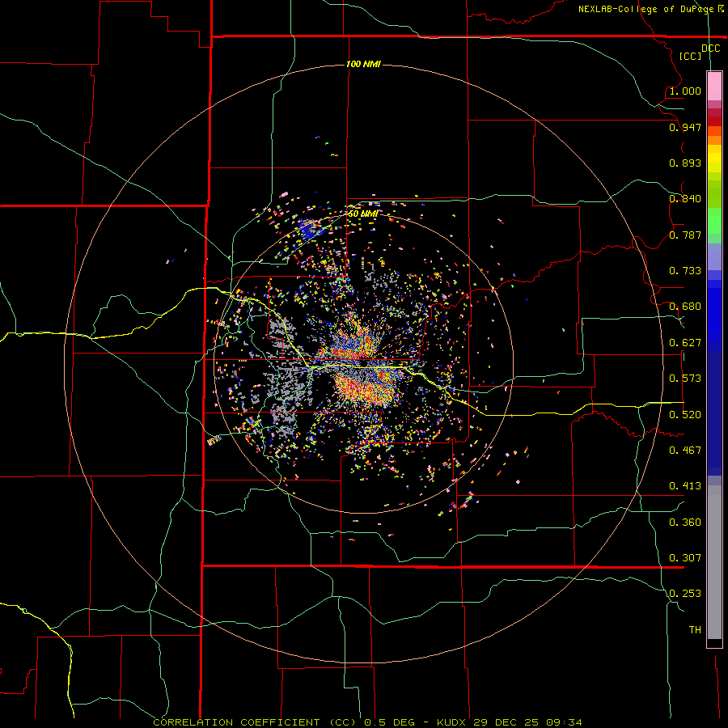
Task: Select the 0.573 legend value
Action: click(x=685, y=379)
